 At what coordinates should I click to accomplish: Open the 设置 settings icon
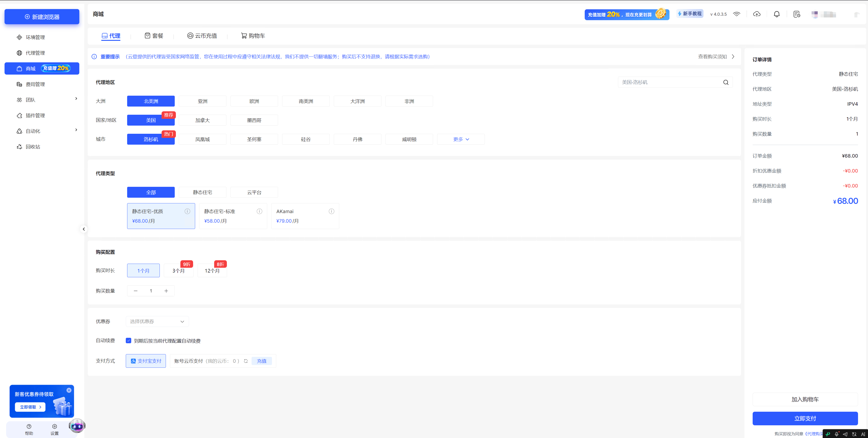(55, 429)
